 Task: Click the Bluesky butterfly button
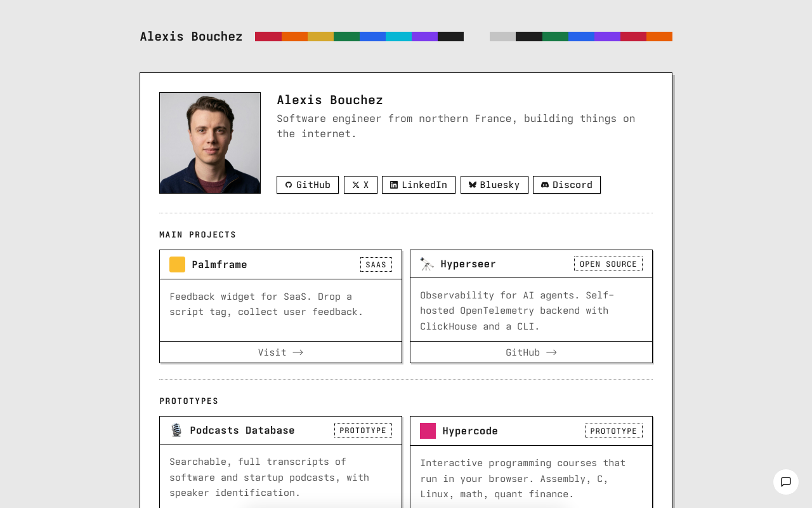(x=494, y=185)
